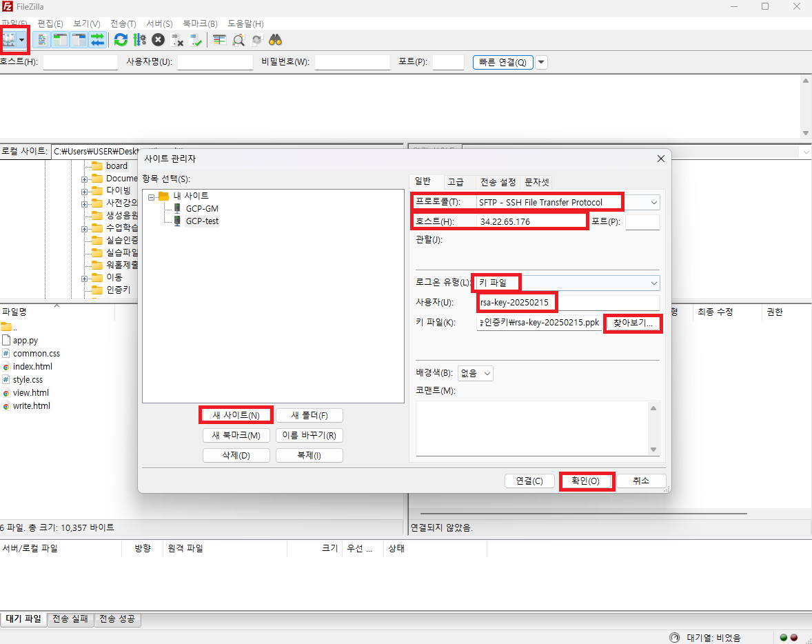The width and height of the screenshot is (812, 644).
Task: Select the GCP-test site entry
Action: click(202, 221)
